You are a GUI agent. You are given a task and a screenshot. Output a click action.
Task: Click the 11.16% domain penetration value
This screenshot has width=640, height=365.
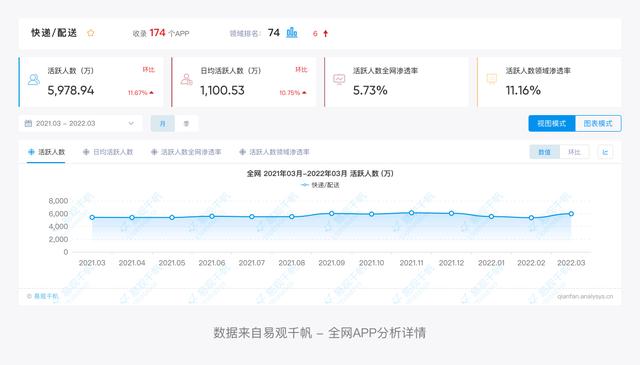click(x=523, y=90)
